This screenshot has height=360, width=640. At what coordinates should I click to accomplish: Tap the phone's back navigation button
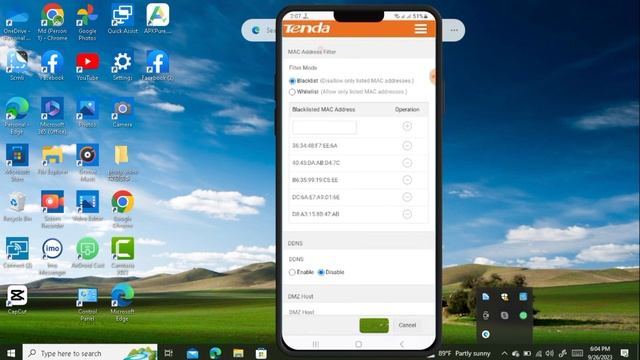click(402, 344)
